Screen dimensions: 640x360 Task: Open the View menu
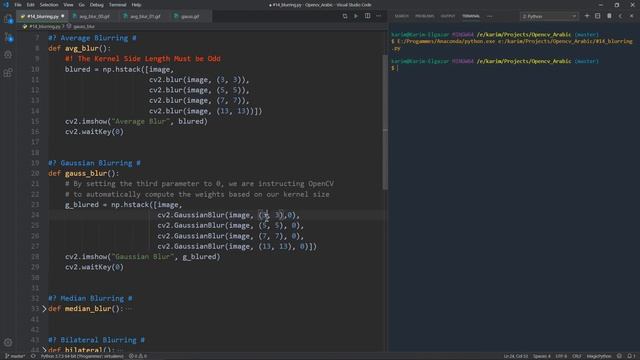click(68, 5)
